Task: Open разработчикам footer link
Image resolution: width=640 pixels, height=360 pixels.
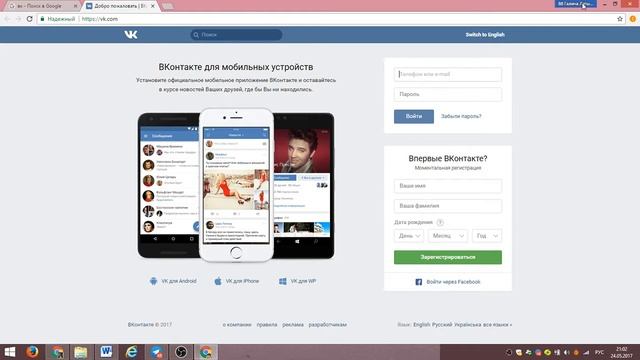Action: tap(327, 325)
